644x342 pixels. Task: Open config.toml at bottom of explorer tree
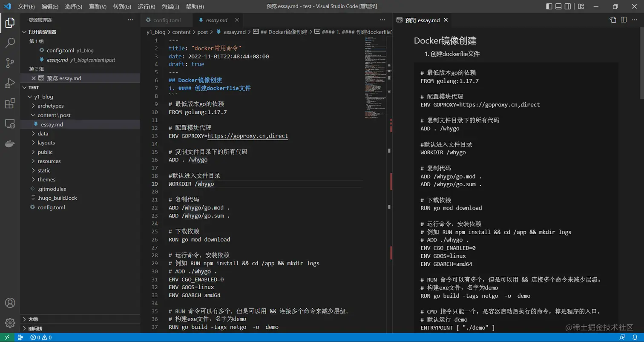80,207
